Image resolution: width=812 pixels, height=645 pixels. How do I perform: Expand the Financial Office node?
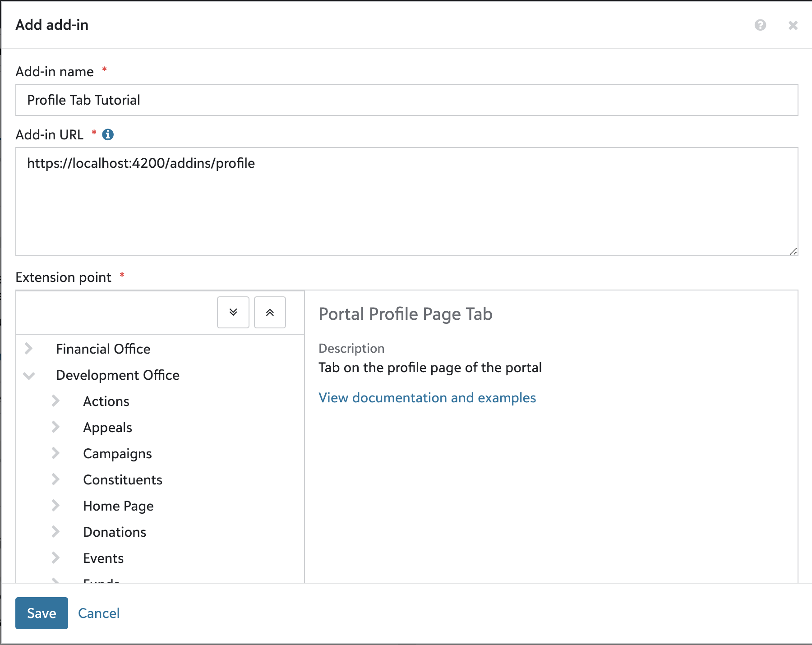29,349
